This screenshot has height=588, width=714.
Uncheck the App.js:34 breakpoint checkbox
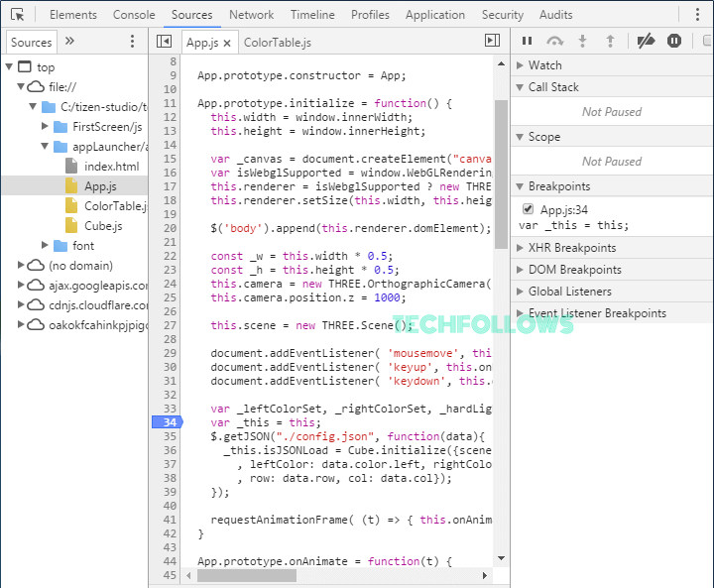coord(528,209)
